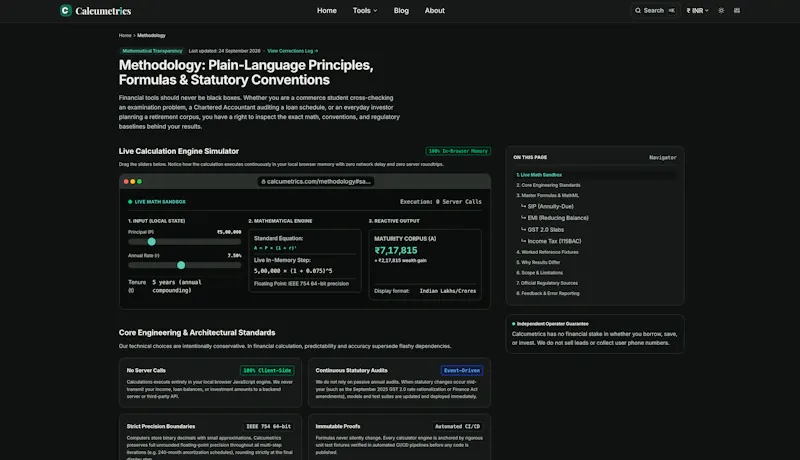800x460 pixels.
Task: Click the ₹5,00,000 principal value
Action: click(x=229, y=232)
